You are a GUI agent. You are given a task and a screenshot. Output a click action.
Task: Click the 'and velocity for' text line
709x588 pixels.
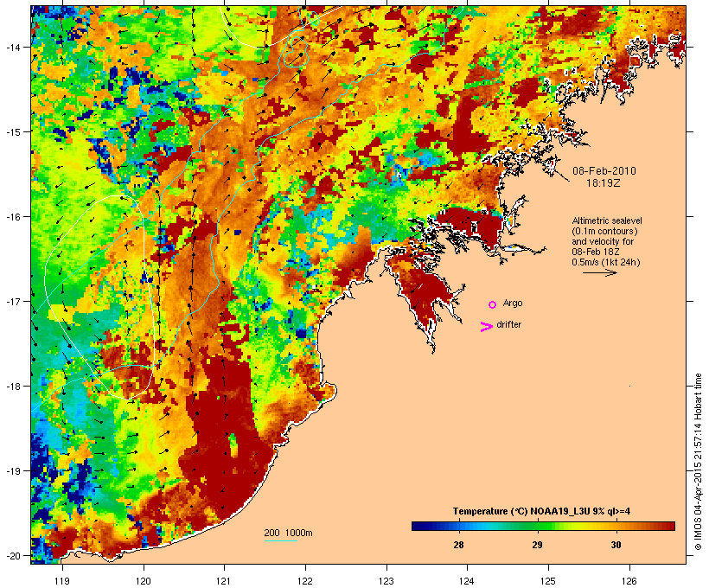[x=603, y=241]
